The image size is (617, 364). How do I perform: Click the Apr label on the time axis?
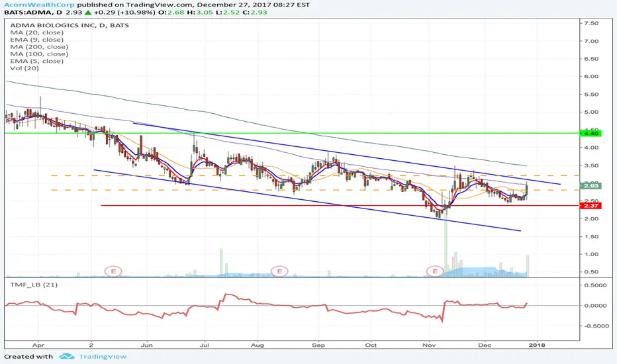[38, 345]
